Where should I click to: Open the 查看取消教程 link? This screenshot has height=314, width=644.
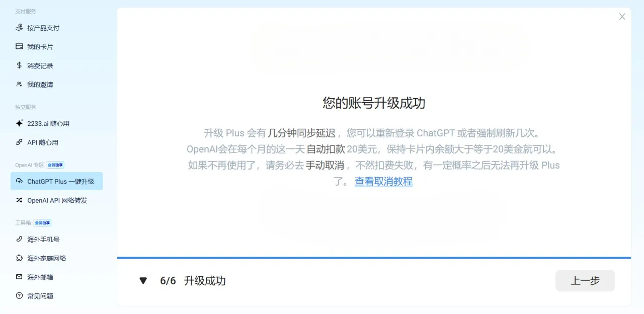(x=383, y=181)
